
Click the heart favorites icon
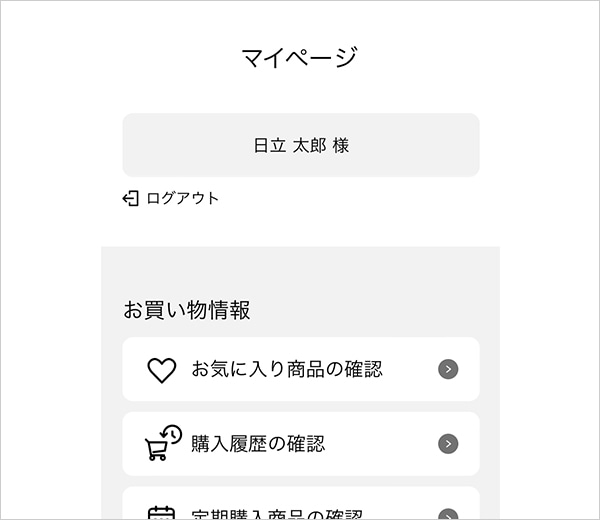(x=162, y=370)
